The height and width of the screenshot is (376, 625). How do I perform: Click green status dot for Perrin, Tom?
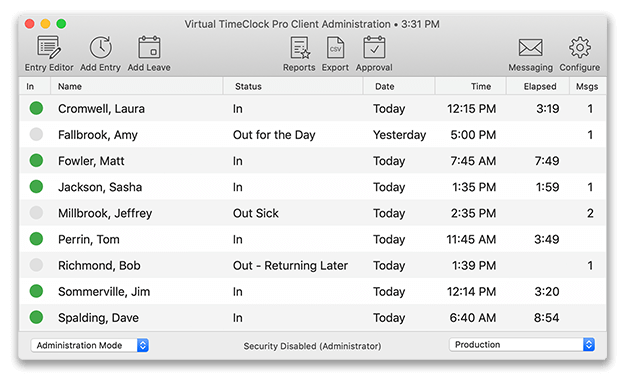(x=36, y=239)
